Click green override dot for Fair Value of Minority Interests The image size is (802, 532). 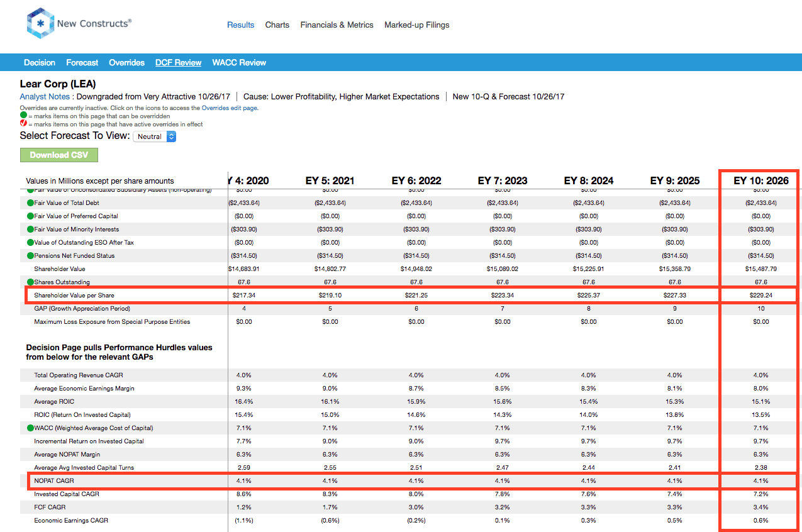[30, 230]
